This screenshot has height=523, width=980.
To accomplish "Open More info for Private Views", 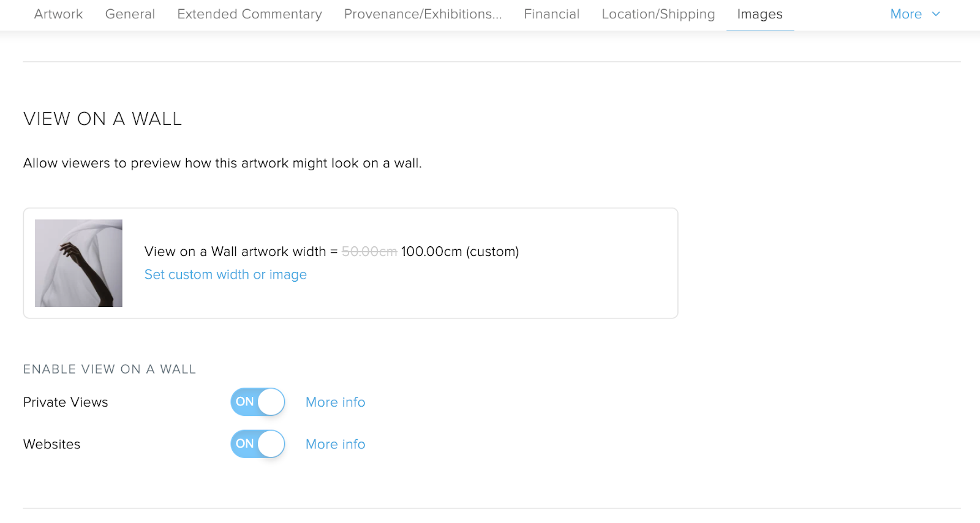I will point(335,402).
